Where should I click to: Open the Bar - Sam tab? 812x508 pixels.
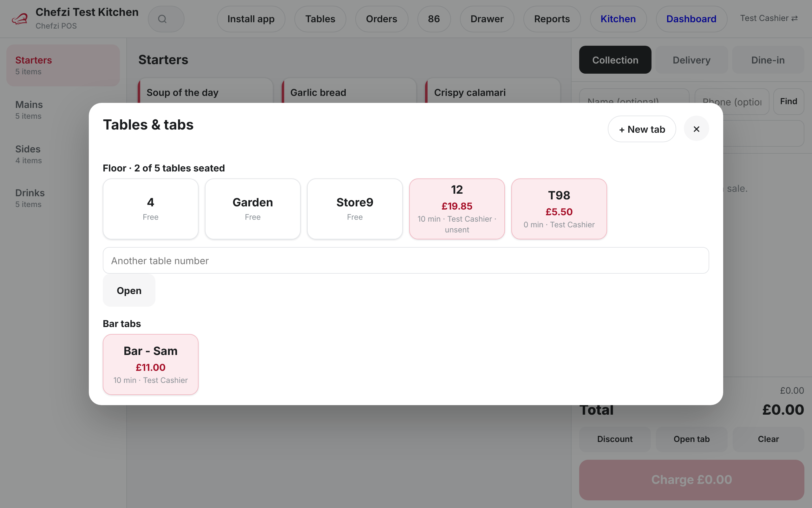coord(150,364)
